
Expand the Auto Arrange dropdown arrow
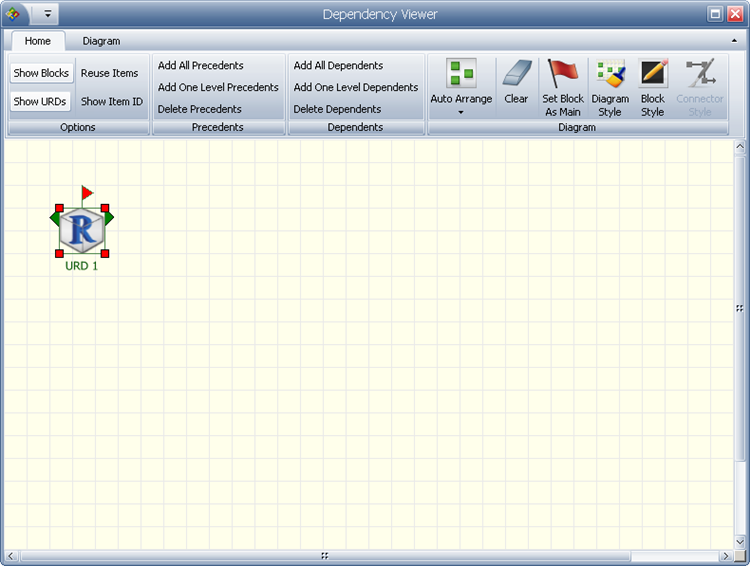[461, 112]
